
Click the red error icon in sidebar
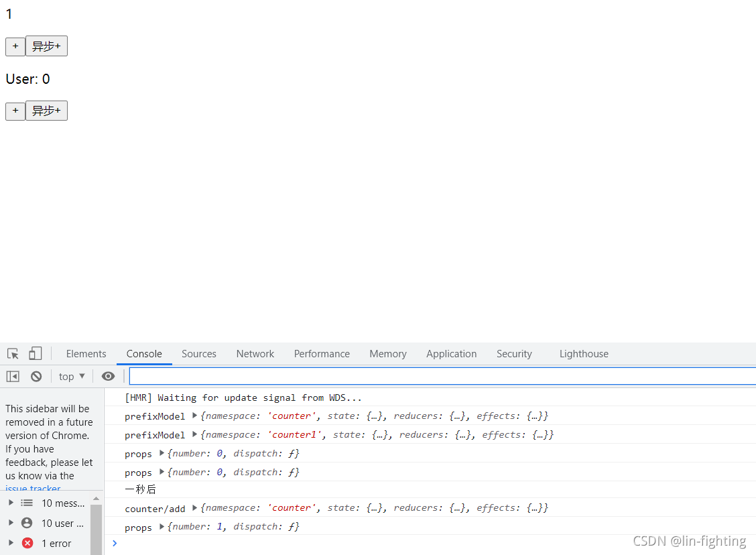click(27, 544)
